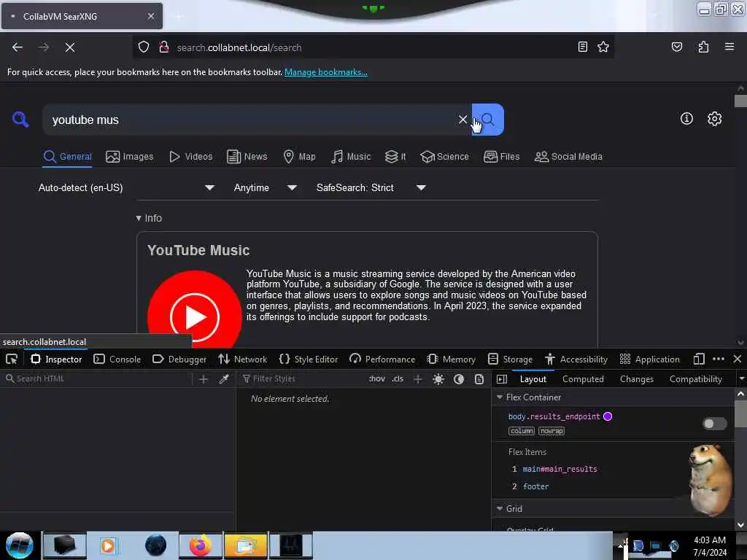The image size is (747, 560).
Task: Pick flexbox overlay purple color swatch
Action: tap(608, 416)
